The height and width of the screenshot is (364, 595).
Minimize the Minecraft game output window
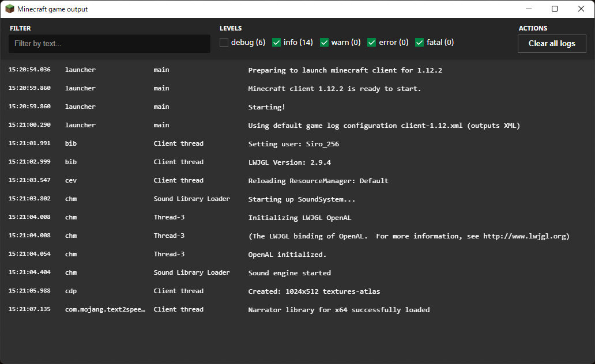coord(528,9)
